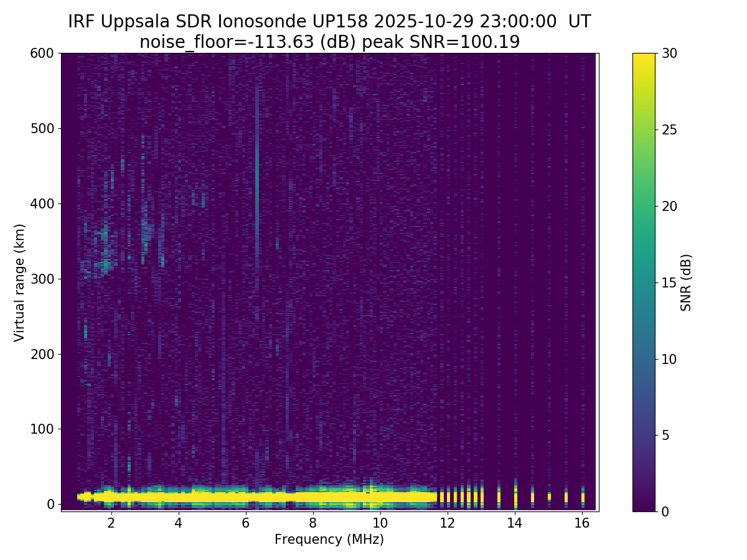Click the 'Virtual range (km)' y-axis label
The height and width of the screenshot is (560, 747).
click(19, 282)
